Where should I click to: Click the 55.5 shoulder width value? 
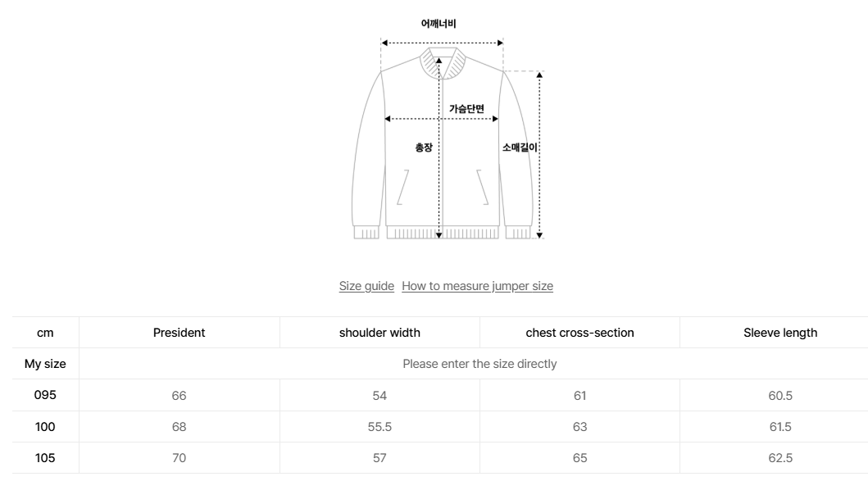coord(379,427)
